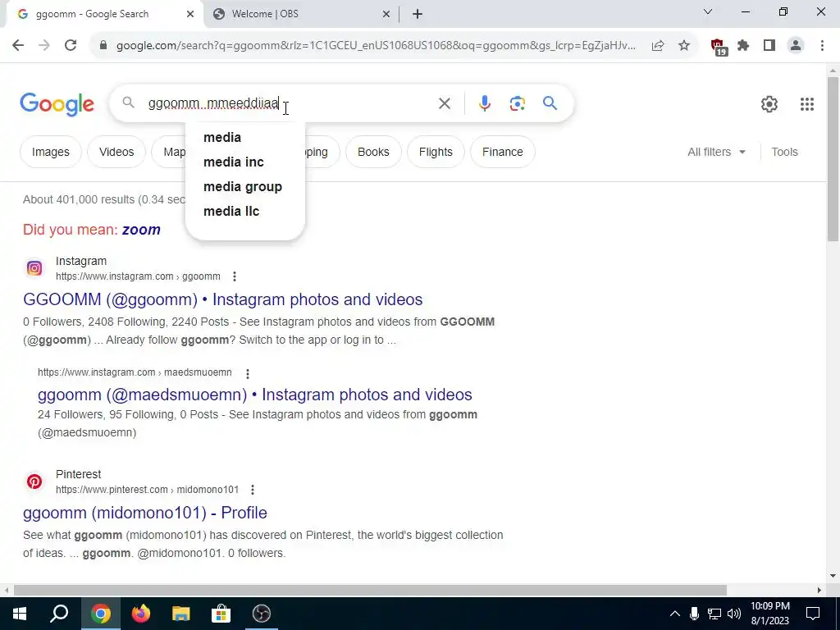The width and height of the screenshot is (840, 630).
Task: View site information via the lock icon
Action: [104, 46]
